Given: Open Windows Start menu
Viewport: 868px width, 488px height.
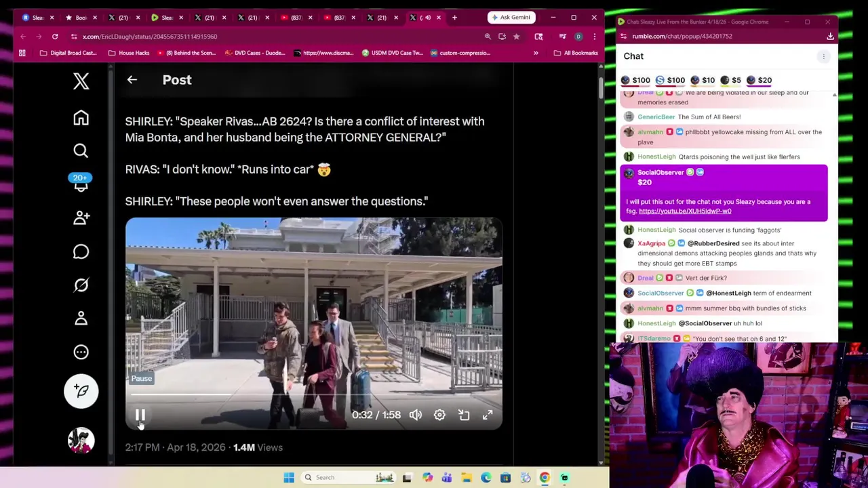Looking at the screenshot, I should coord(289,477).
